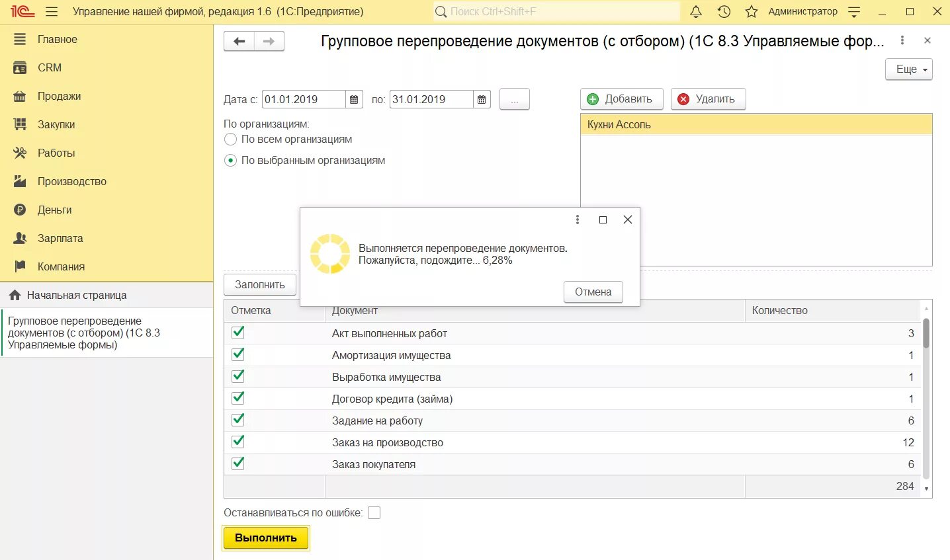950x560 pixels.
Task: Uncheck Амортизация имущества row
Action: [238, 354]
